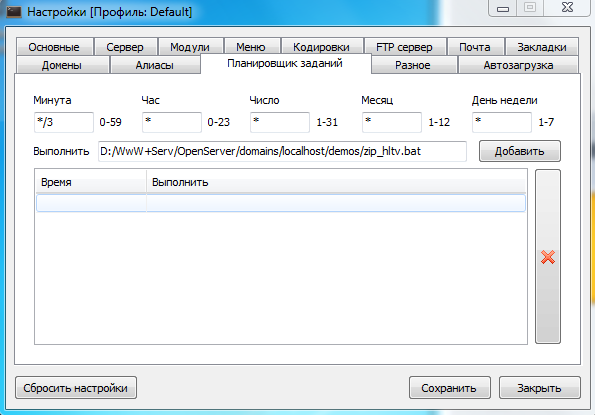Open the Закладки tab
The width and height of the screenshot is (595, 415).
point(542,47)
